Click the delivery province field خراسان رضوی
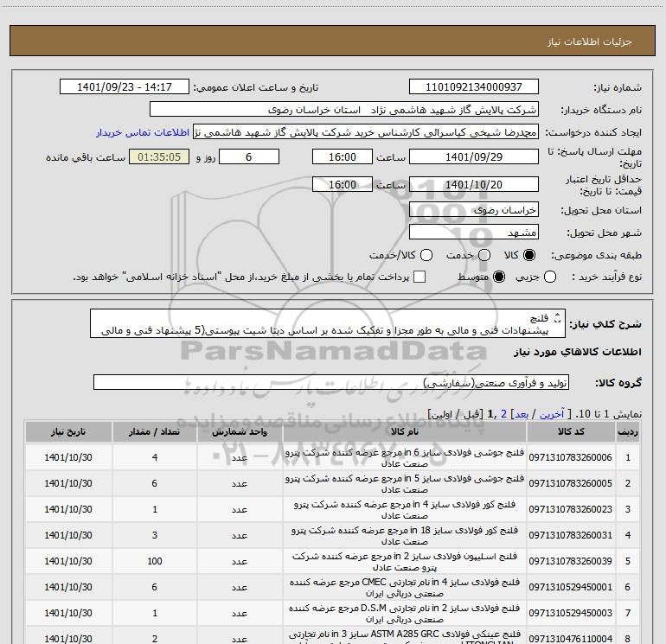Viewport: 666px width, 644px height. coord(473,210)
